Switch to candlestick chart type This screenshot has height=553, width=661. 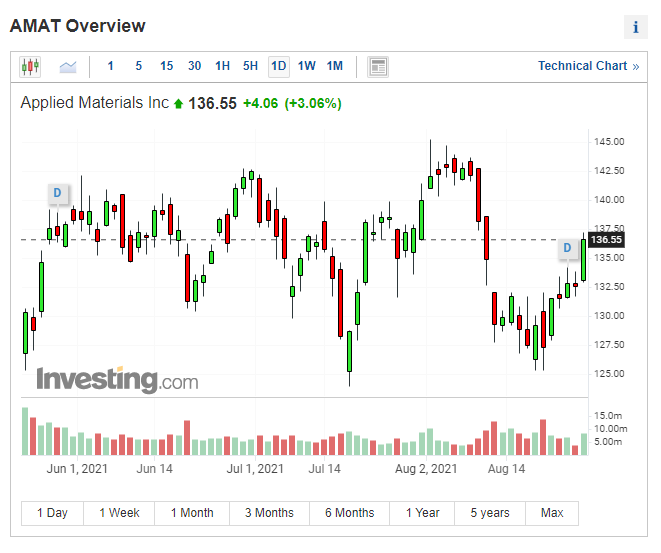pyautogui.click(x=30, y=67)
